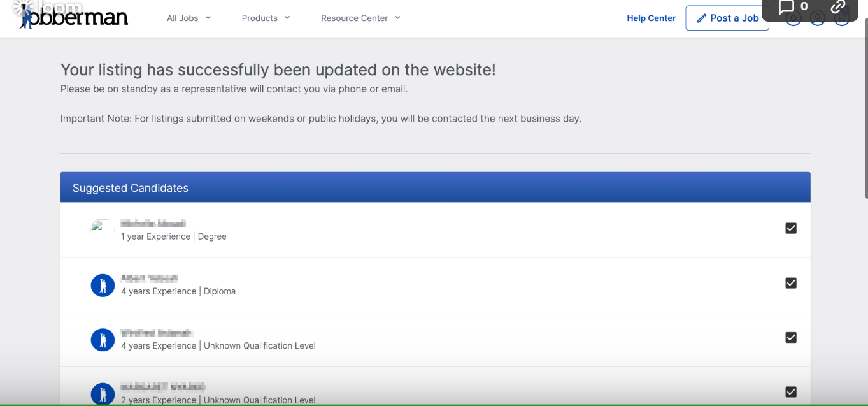The image size is (868, 406).
Task: Expand the All Jobs dropdown
Action: (189, 18)
